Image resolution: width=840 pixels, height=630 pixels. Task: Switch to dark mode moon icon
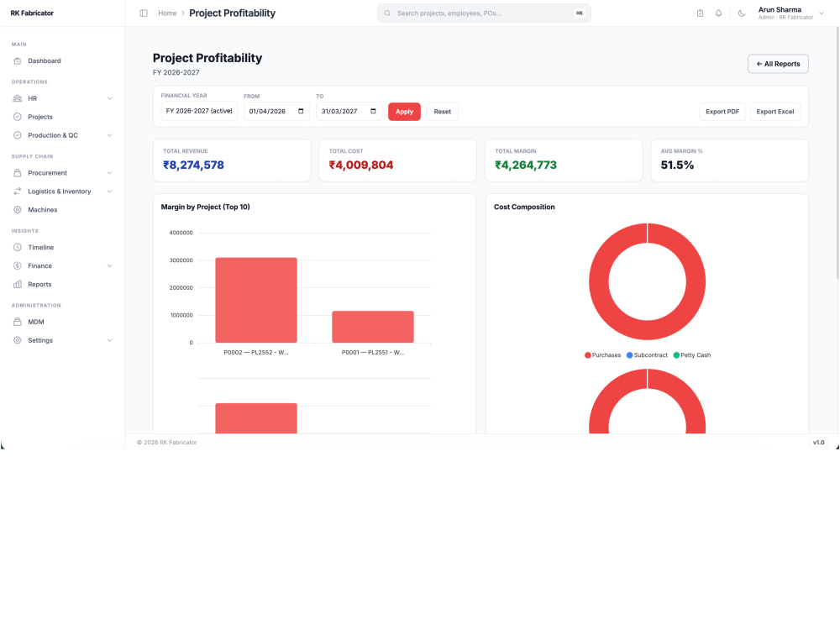pos(742,13)
